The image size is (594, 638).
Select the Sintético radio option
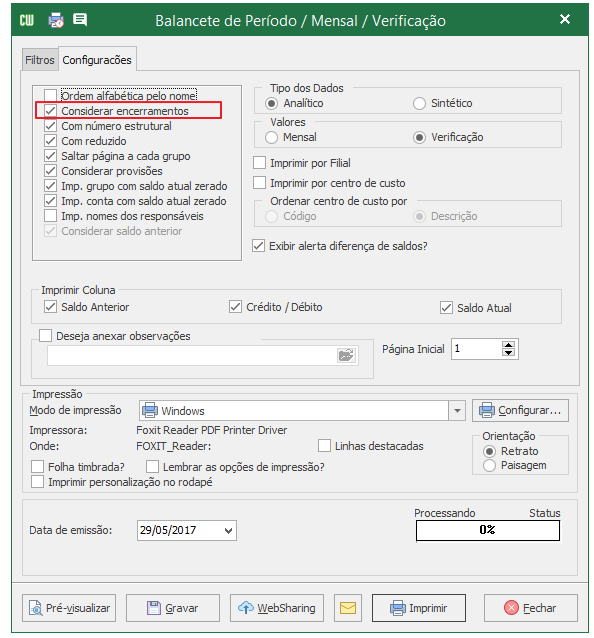[419, 103]
